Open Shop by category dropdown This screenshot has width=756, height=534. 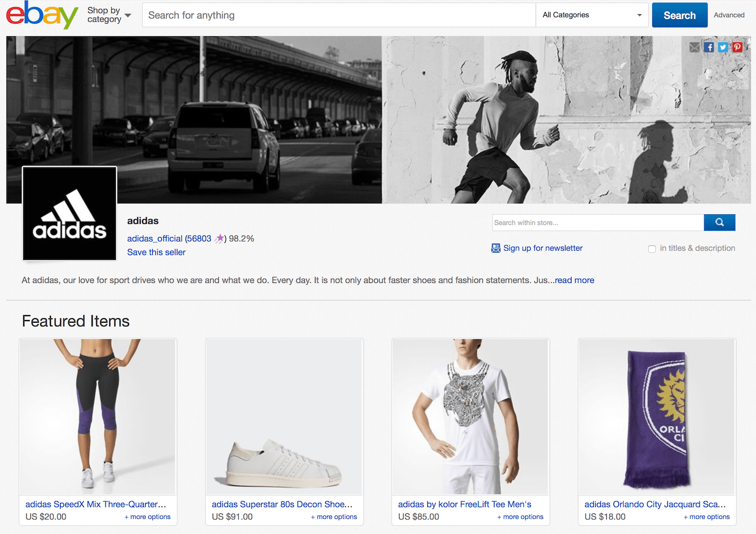click(x=109, y=15)
